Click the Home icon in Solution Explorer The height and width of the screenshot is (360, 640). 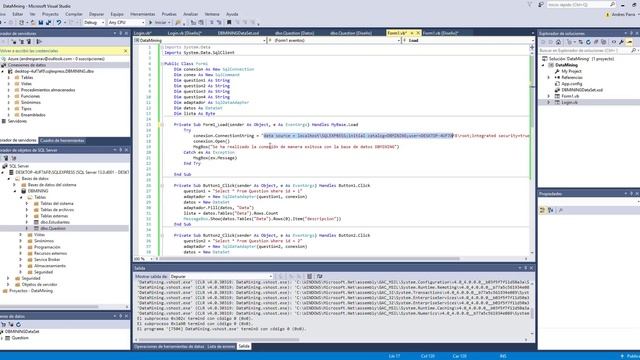[x=558, y=42]
